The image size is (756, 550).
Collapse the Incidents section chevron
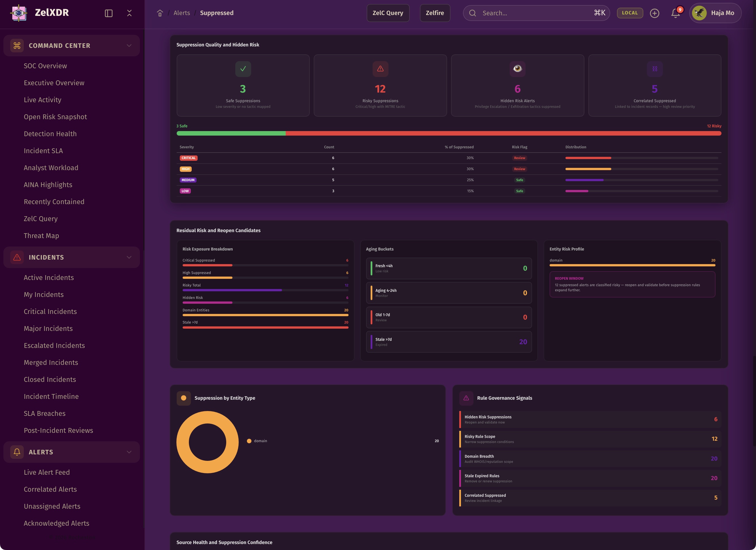[x=129, y=257]
